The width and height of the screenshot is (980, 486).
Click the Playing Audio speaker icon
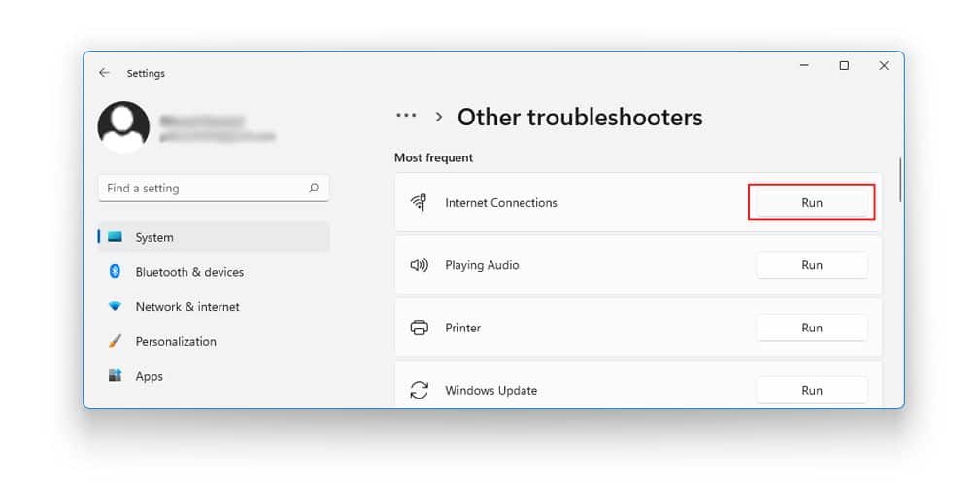click(419, 265)
